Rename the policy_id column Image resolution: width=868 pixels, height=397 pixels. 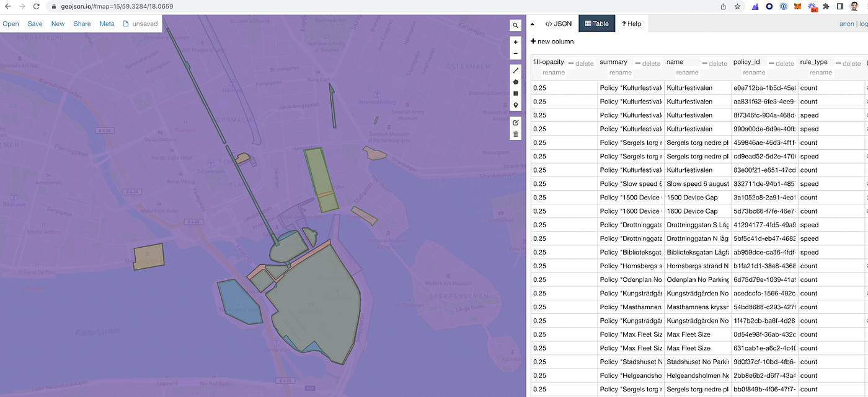click(754, 72)
